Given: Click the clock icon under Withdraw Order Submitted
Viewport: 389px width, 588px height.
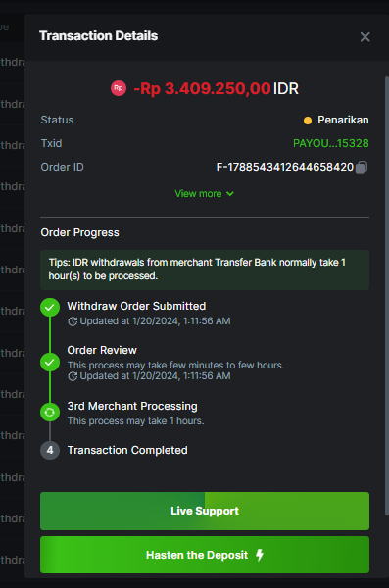Looking at the screenshot, I should [x=73, y=321].
